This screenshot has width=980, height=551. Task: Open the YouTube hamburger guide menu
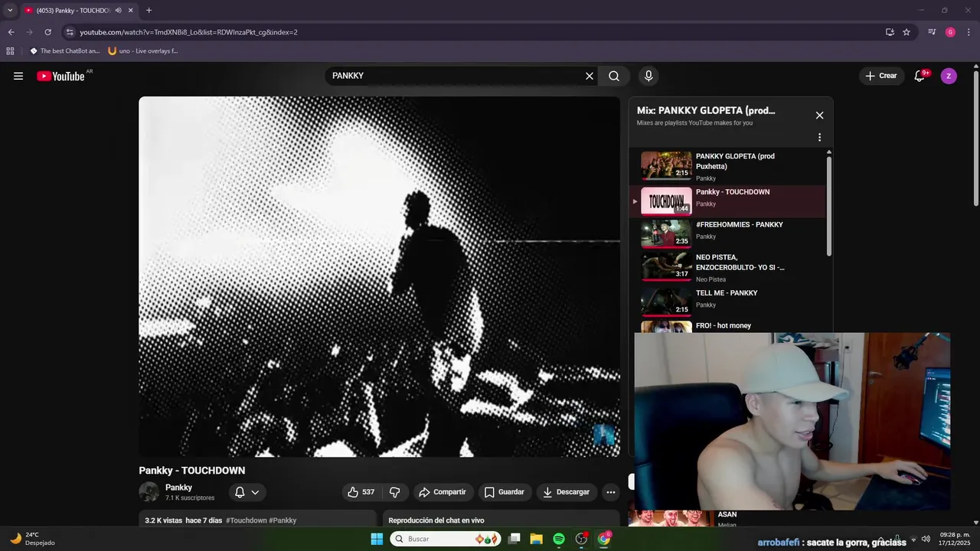tap(18, 76)
